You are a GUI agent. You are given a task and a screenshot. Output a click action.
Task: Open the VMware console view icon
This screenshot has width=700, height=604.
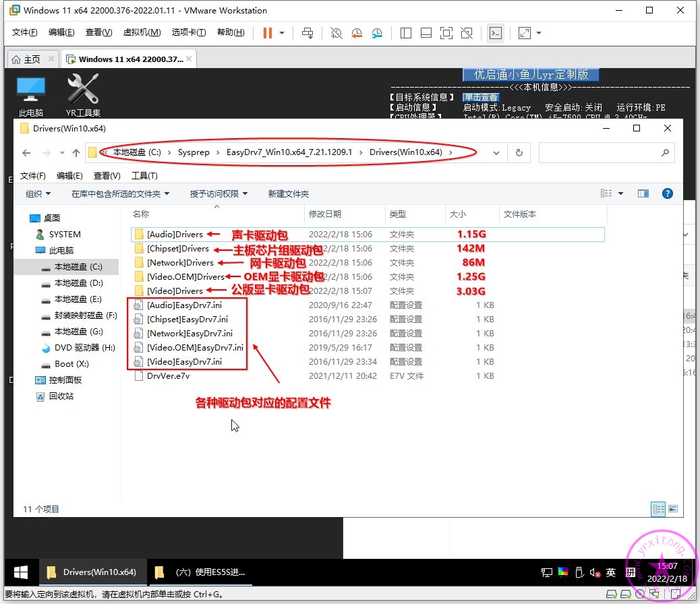496,33
